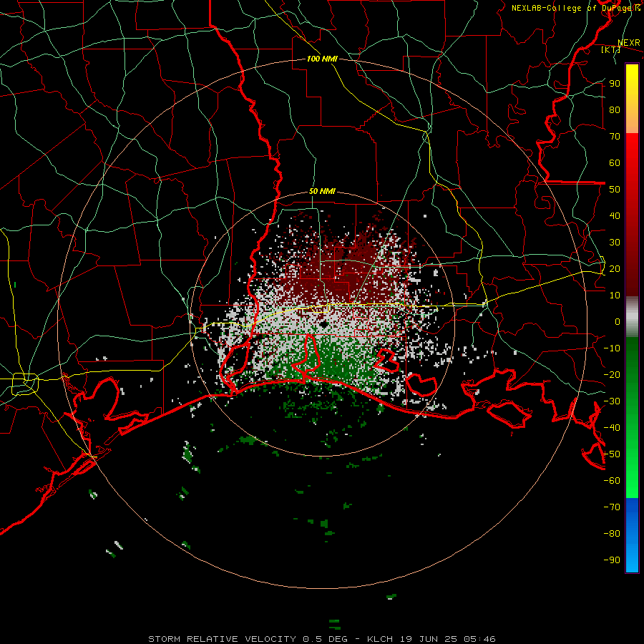Click the -10 value on velocity scale

[x=612, y=348]
